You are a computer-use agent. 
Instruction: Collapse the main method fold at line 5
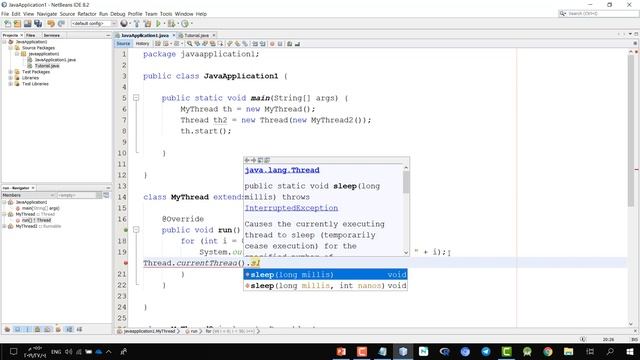136,98
